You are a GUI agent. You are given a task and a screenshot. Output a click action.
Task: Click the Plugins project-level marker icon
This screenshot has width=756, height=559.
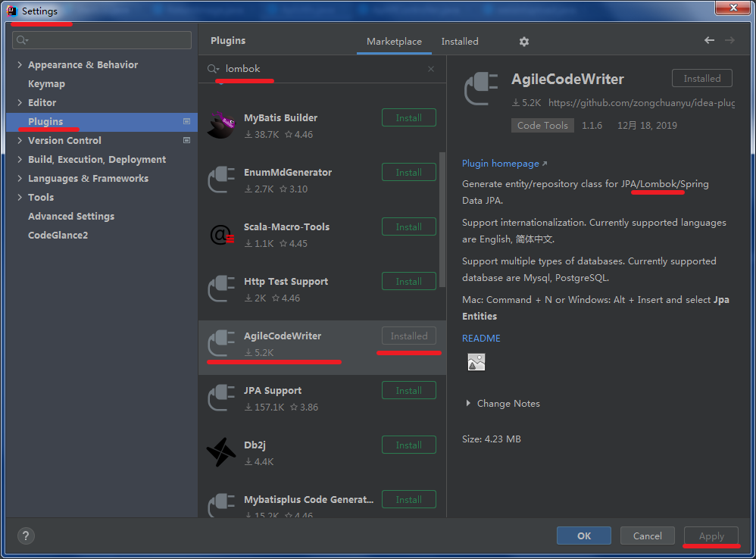click(186, 121)
